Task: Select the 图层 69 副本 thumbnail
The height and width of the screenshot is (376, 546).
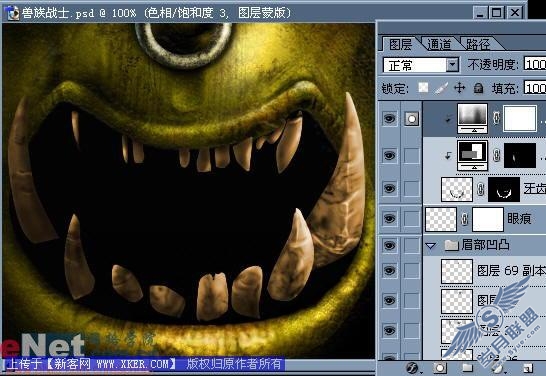Action: [x=457, y=271]
